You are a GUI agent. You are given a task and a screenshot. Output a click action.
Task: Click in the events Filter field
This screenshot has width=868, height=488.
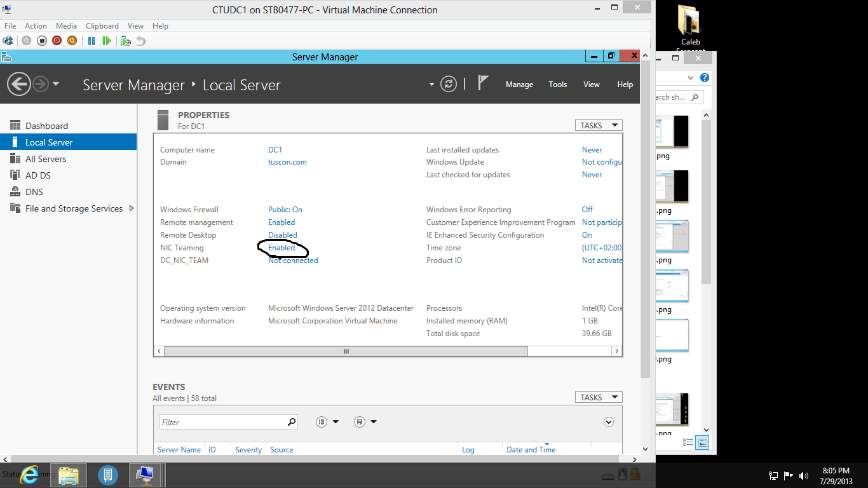point(223,422)
